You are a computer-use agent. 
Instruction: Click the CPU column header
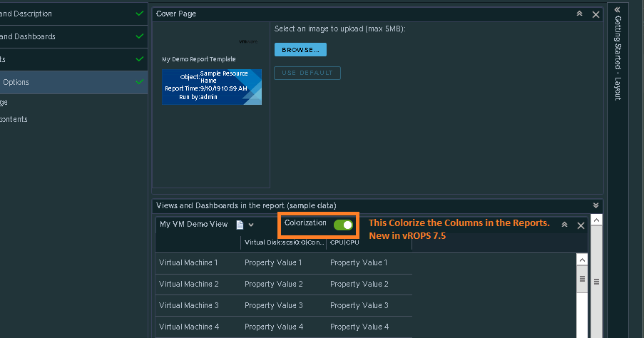pos(344,242)
